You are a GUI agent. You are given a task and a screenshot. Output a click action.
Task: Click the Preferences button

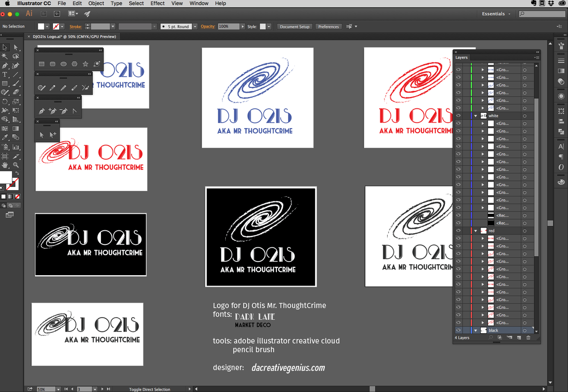[328, 26]
